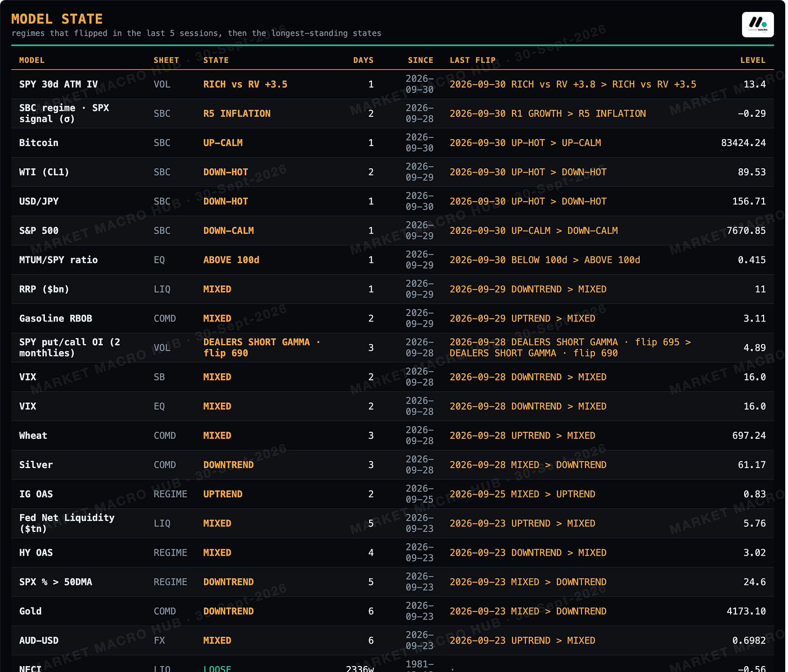Select the Silver level 61.17

click(752, 465)
